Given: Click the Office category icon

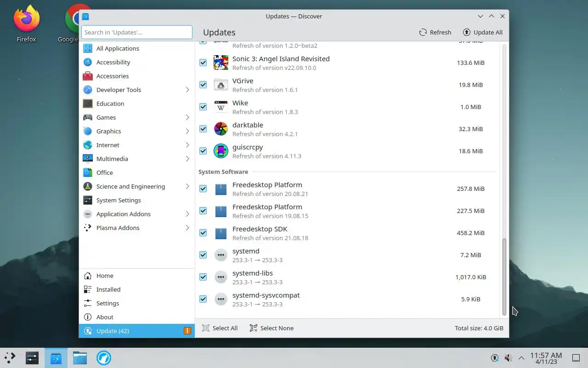Looking at the screenshot, I should (x=88, y=172).
